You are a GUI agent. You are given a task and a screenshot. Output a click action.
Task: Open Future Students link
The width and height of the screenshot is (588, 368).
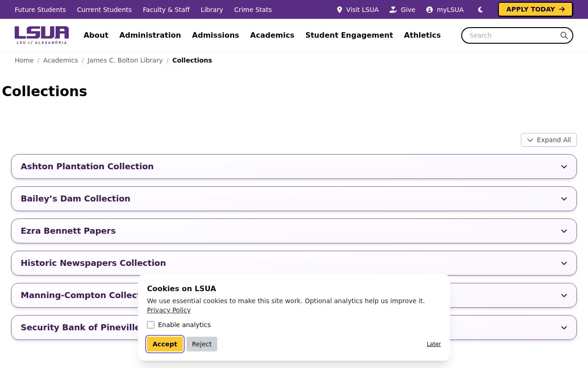point(40,10)
